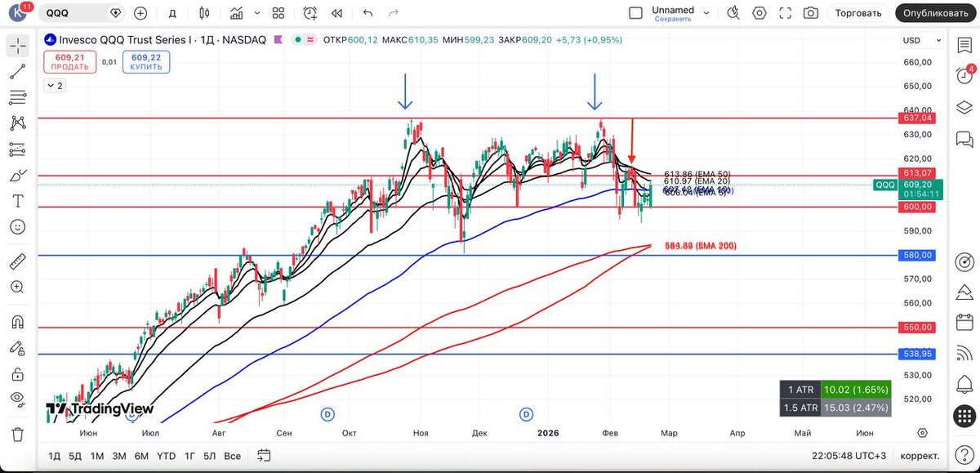Viewport: 980px width, 473px height.
Task: Open the Д interval selector
Action: coord(172,13)
